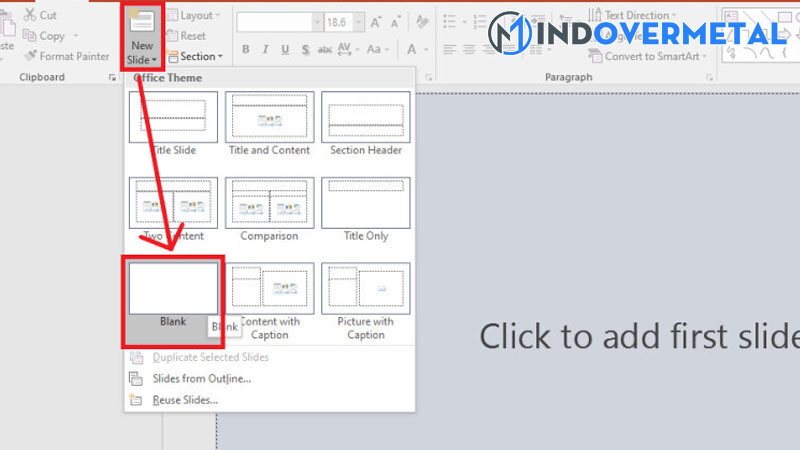This screenshot has height=450, width=800.
Task: Choose Slides from Outline menu entry
Action: (x=201, y=379)
